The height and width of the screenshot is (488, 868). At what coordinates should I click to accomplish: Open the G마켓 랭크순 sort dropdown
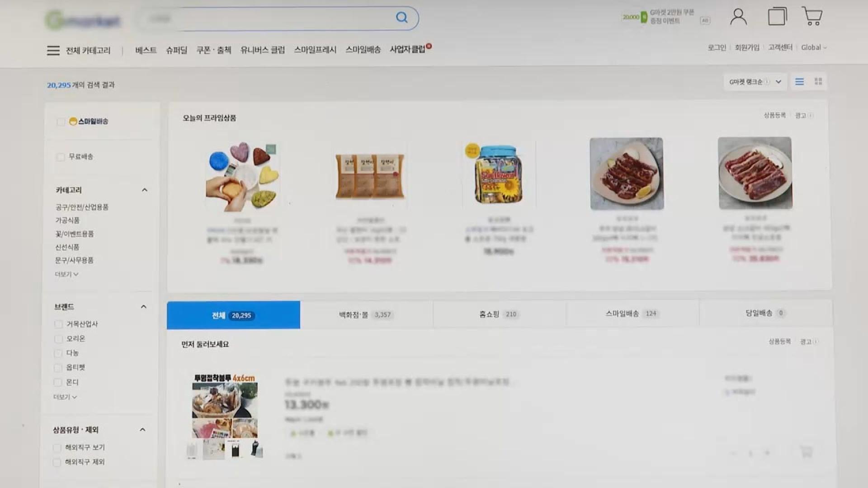[755, 82]
